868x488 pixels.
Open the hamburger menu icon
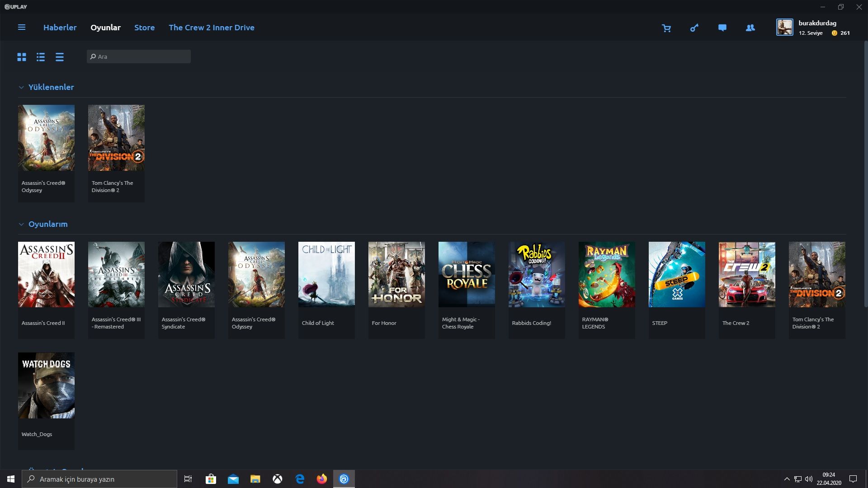point(21,28)
